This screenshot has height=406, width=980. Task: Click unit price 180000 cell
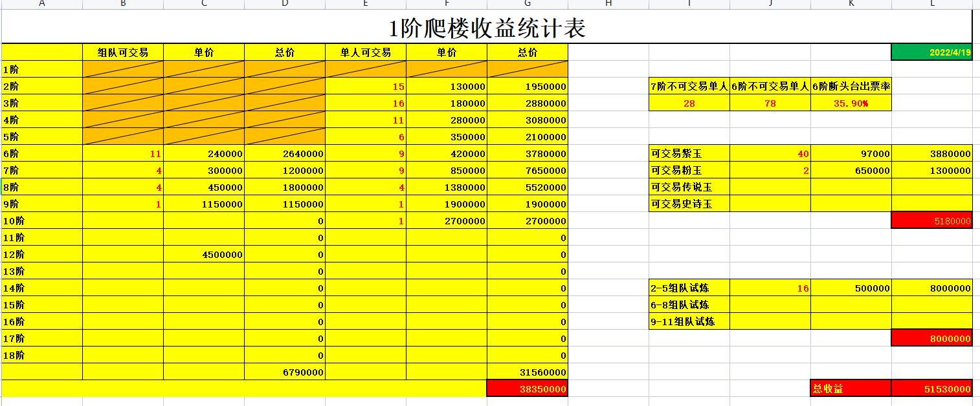click(447, 103)
